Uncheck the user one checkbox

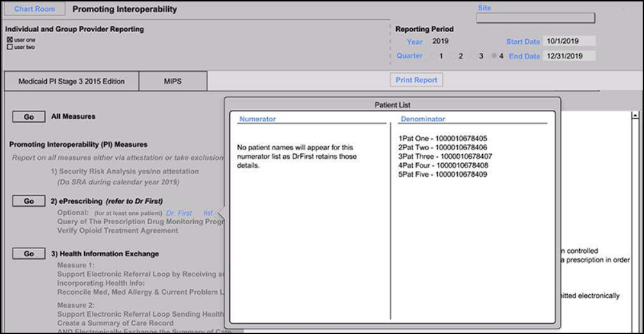(x=10, y=40)
